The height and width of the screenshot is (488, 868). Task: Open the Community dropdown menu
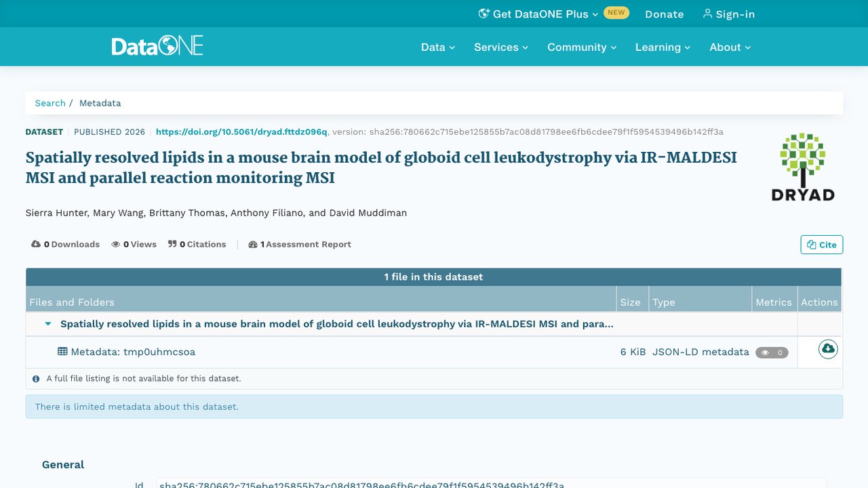click(582, 47)
